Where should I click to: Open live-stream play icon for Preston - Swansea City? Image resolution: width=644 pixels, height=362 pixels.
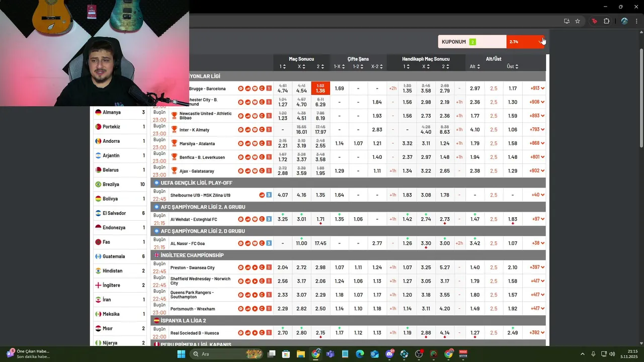point(255,267)
